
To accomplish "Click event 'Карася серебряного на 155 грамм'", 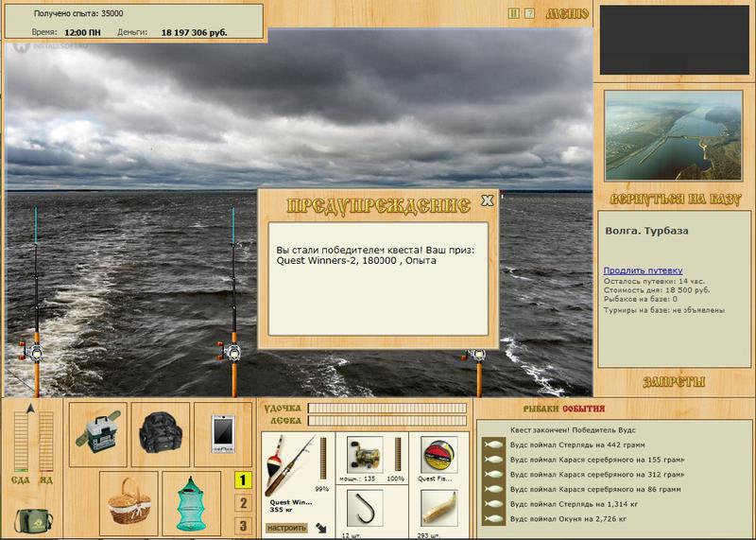I will coord(597,460).
